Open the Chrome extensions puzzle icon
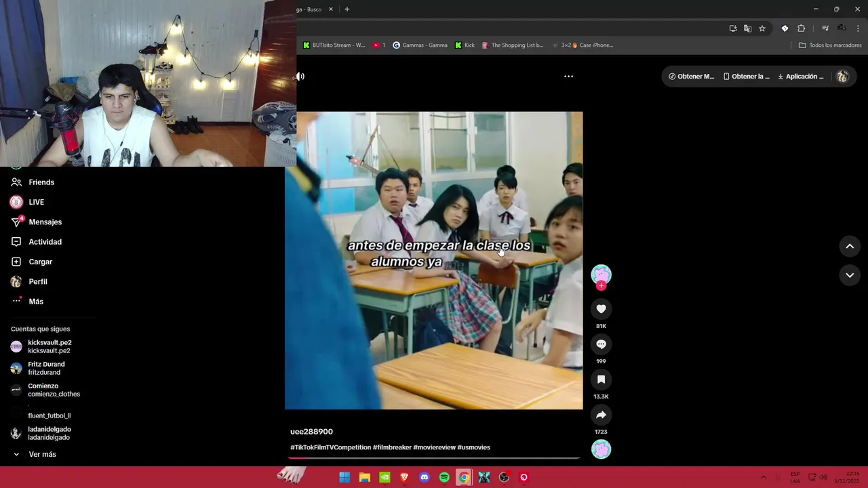The width and height of the screenshot is (868, 488). [x=801, y=28]
